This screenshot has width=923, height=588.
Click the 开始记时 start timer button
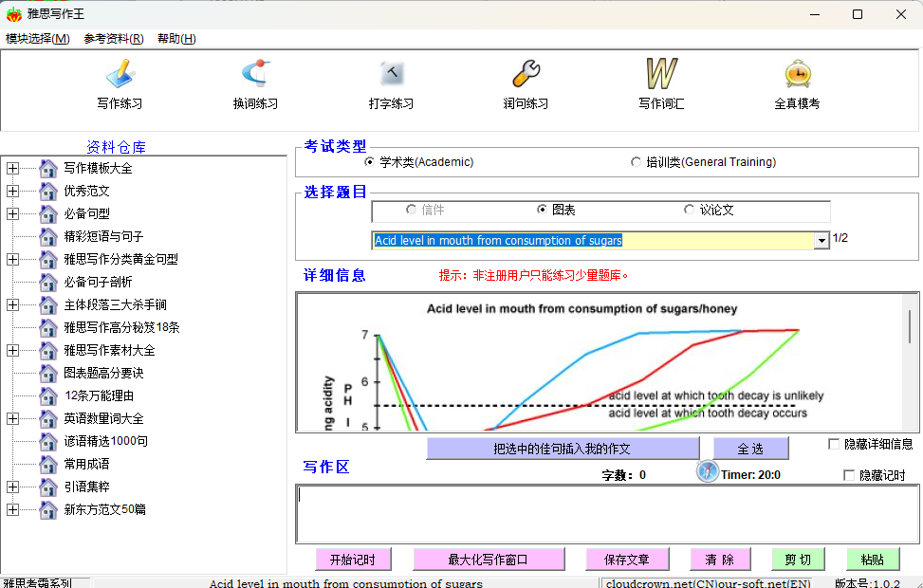(353, 560)
